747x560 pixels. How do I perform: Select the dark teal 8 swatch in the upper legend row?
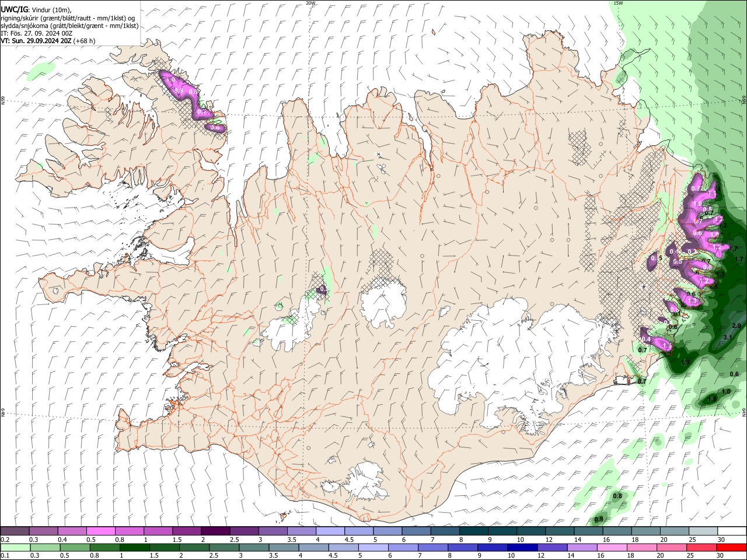pos(473,531)
